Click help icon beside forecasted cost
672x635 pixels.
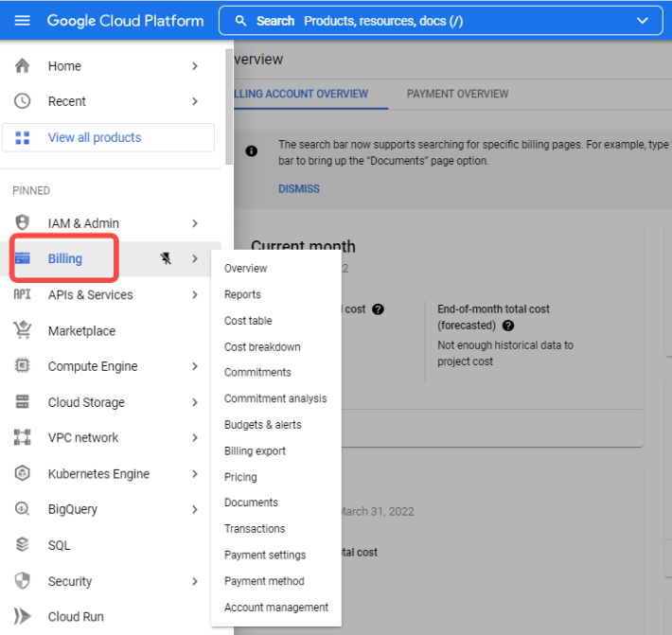(x=508, y=326)
